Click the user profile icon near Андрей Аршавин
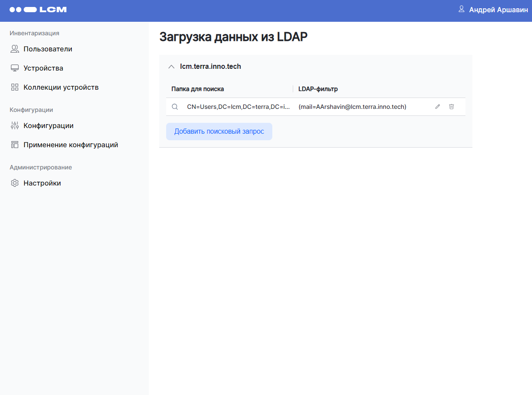 pyautogui.click(x=461, y=9)
